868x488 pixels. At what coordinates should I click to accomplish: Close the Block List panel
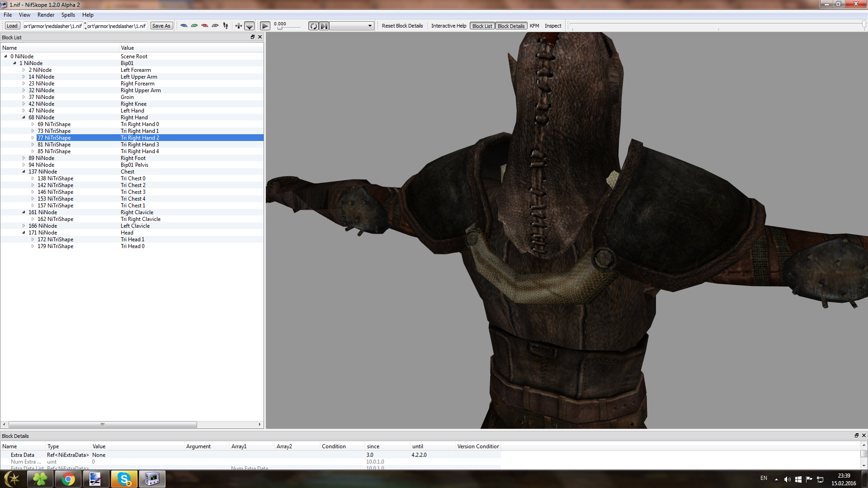[x=260, y=37]
